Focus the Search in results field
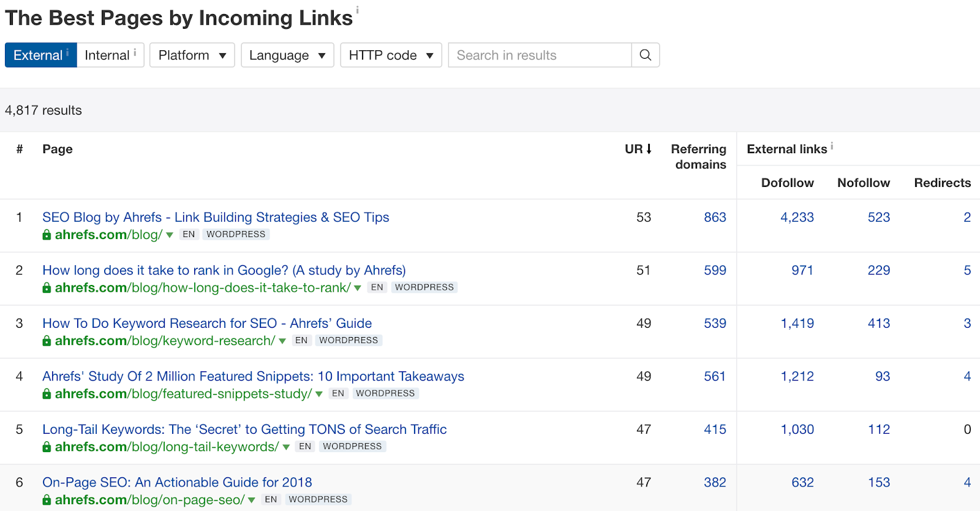Screen dimensions: 980x511 point(540,55)
